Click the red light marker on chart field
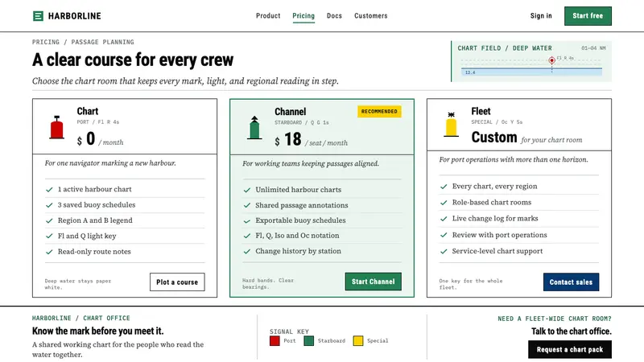 click(x=551, y=60)
